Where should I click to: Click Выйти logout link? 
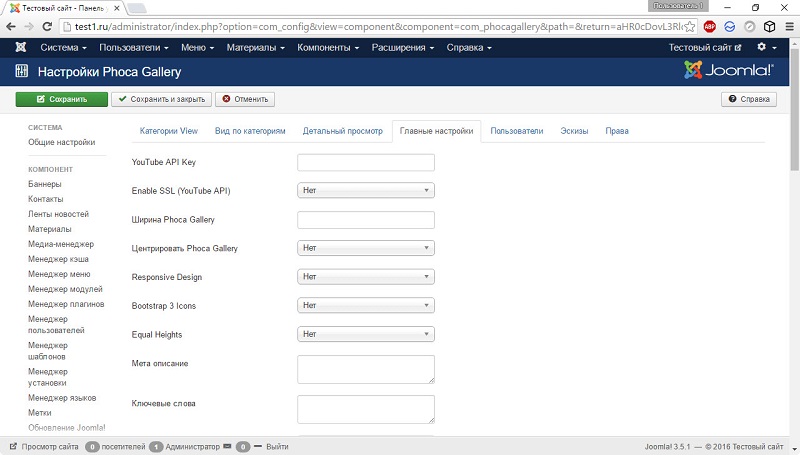click(277, 446)
